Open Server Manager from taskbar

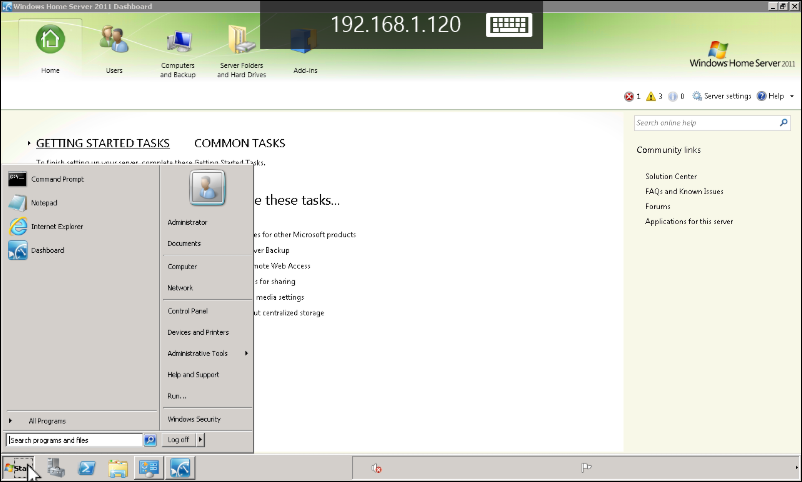pyautogui.click(x=56, y=468)
